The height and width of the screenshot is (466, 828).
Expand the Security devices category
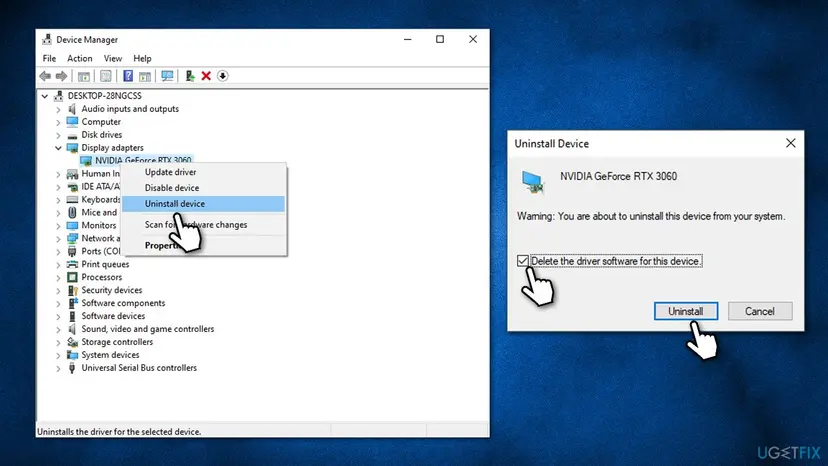click(x=58, y=291)
